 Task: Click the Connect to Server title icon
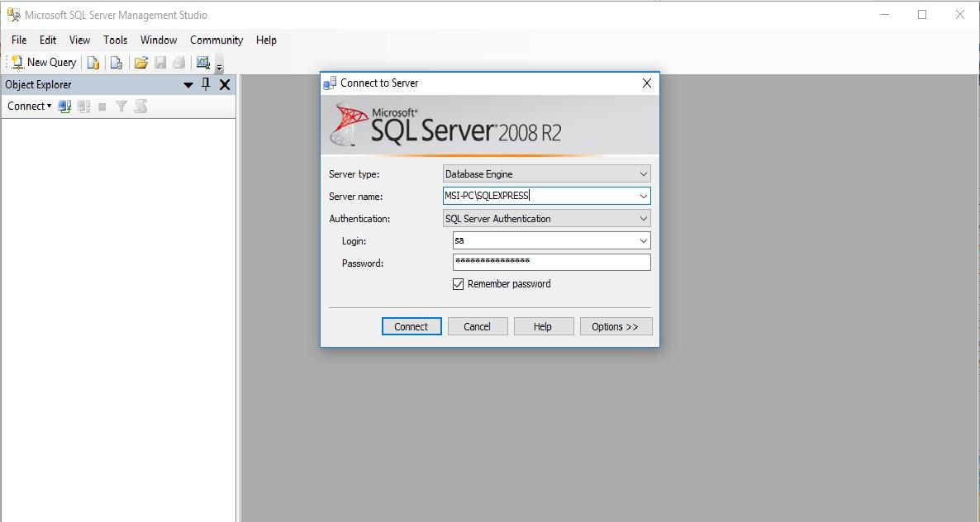[330, 83]
